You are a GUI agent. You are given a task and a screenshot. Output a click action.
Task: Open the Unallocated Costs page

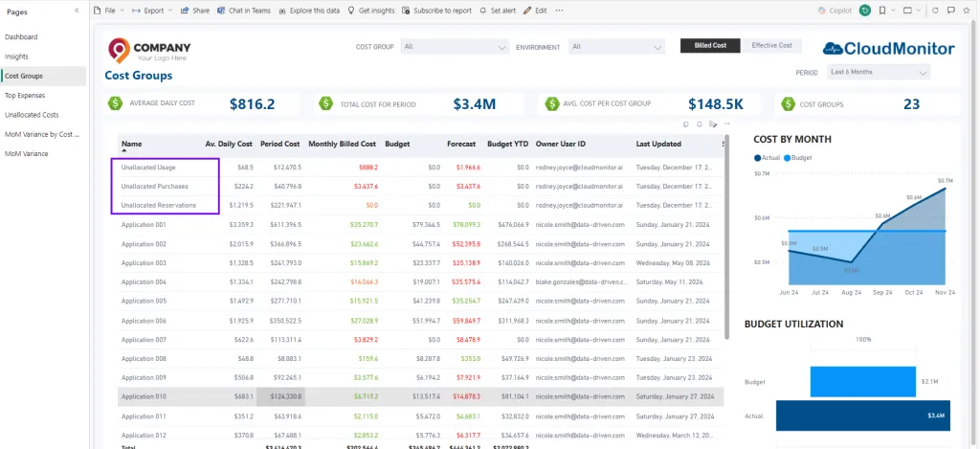(x=43, y=115)
